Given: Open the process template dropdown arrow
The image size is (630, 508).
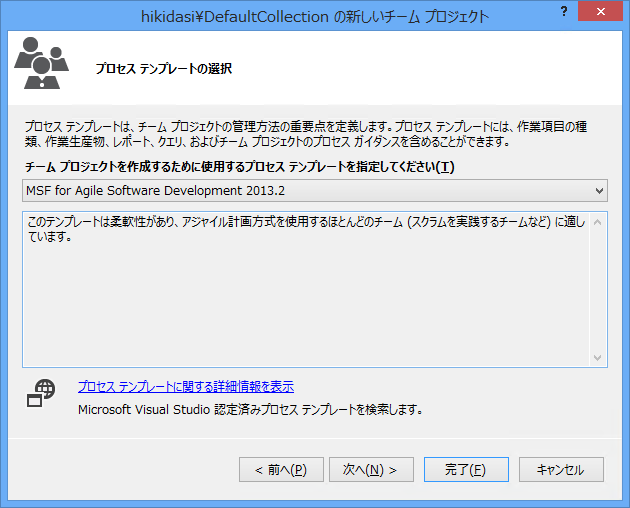Looking at the screenshot, I should [x=599, y=190].
